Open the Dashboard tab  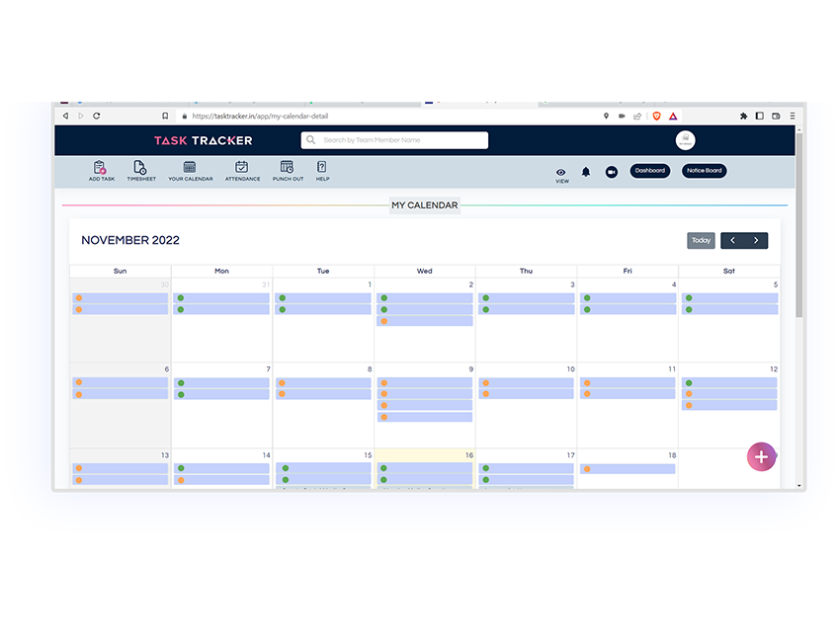649,170
